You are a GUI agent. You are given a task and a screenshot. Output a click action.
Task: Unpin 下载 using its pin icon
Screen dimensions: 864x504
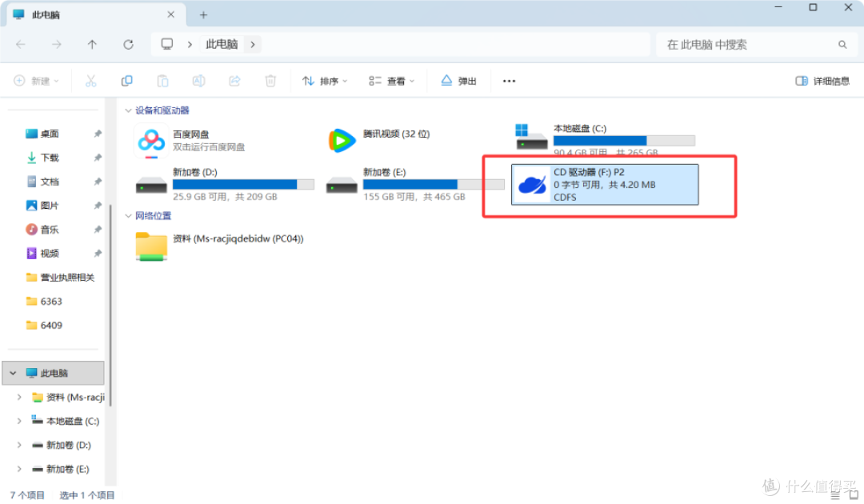click(x=98, y=158)
